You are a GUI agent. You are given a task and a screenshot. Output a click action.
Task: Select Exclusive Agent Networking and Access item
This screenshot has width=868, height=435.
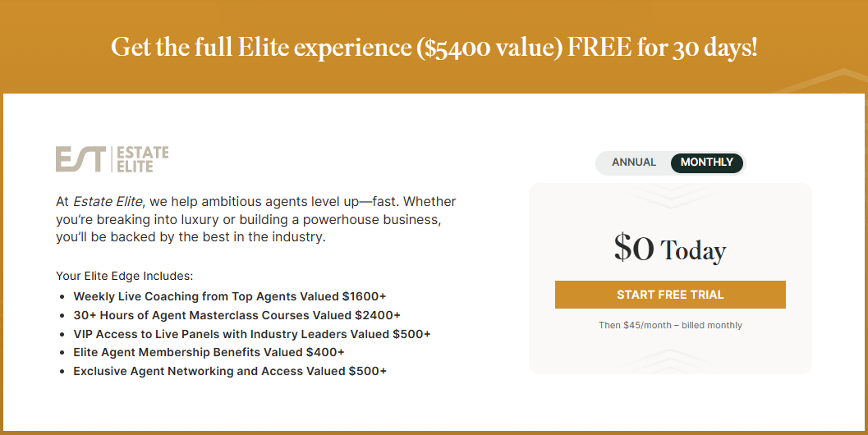point(230,371)
